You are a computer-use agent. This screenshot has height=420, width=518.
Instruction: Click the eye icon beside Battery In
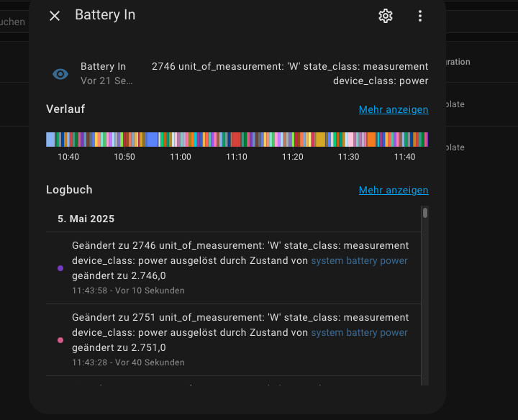pyautogui.click(x=60, y=74)
